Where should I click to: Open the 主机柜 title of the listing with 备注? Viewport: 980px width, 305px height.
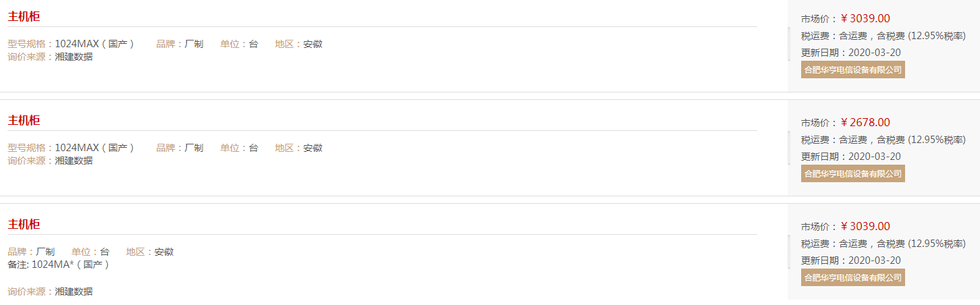(24, 225)
